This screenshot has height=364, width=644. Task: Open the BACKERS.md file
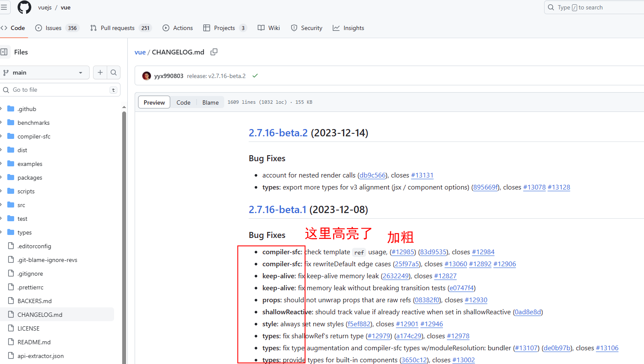(35, 301)
